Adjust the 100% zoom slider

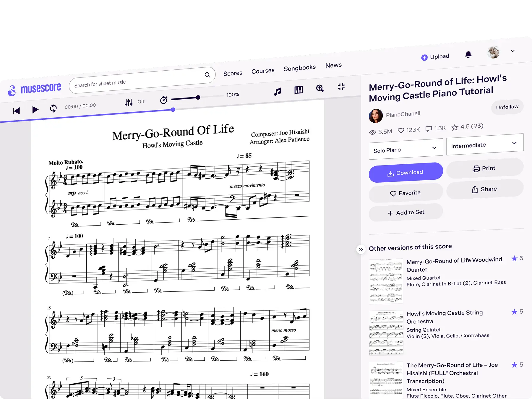(198, 97)
